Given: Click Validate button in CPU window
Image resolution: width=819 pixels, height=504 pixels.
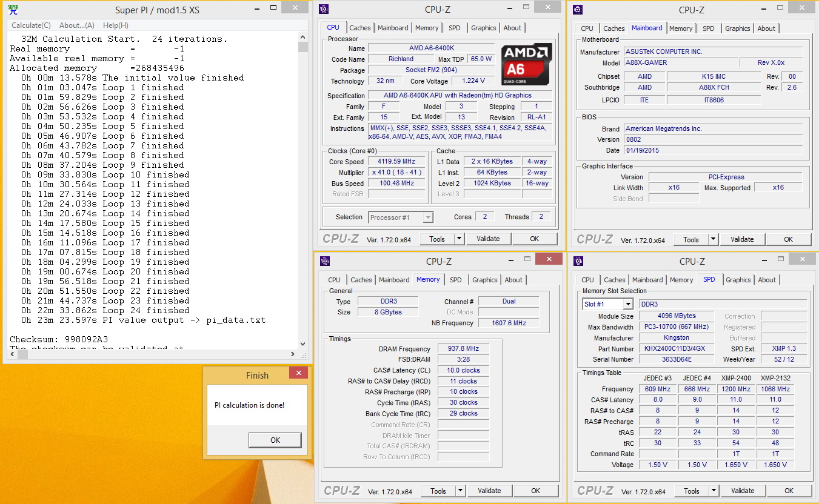Looking at the screenshot, I should (488, 239).
